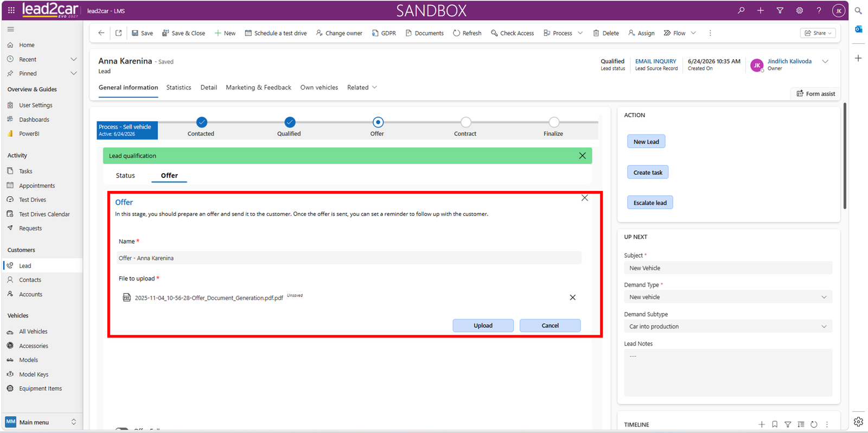This screenshot has width=868, height=433.
Task: Open the Outlook icon in the side bar
Action: 858,29
